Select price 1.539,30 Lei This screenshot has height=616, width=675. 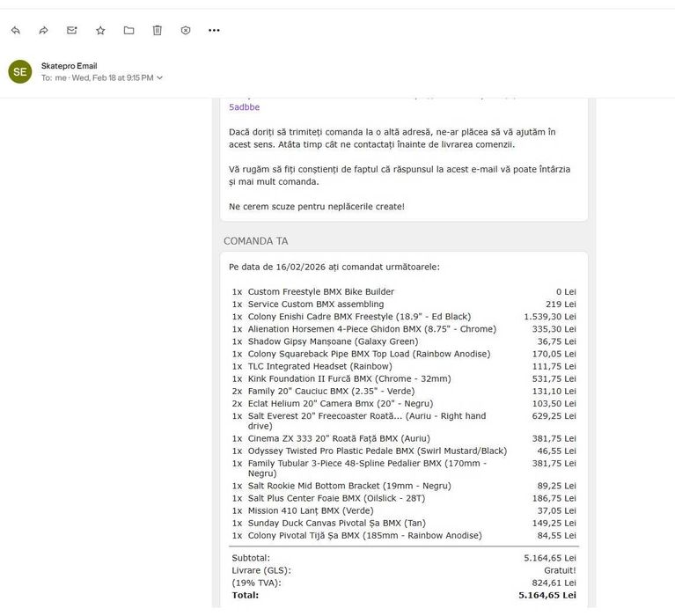click(550, 317)
